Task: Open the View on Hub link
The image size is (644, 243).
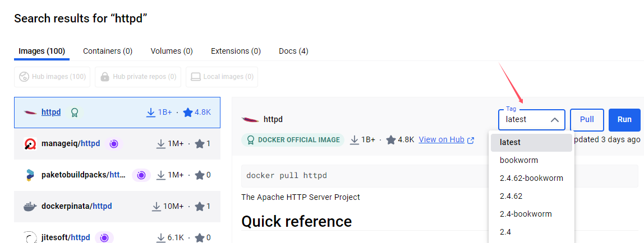Action: pos(441,140)
